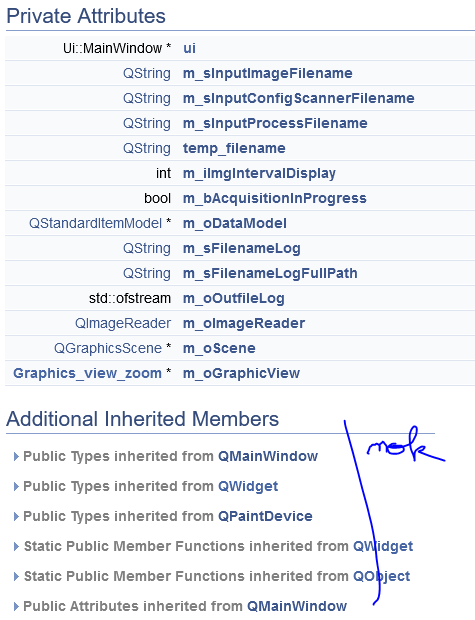Open the Graphics_view_zoom class link

pyautogui.click(x=87, y=373)
